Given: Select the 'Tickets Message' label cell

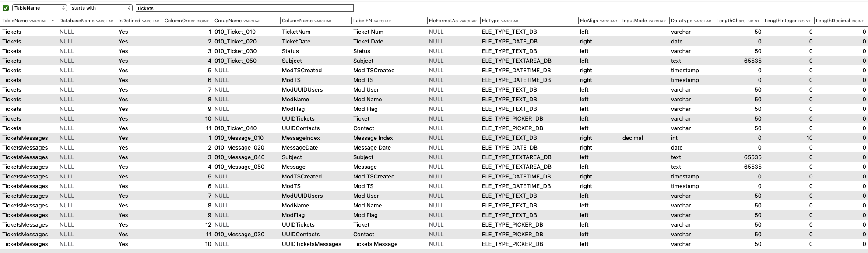Looking at the screenshot, I should pos(375,244).
